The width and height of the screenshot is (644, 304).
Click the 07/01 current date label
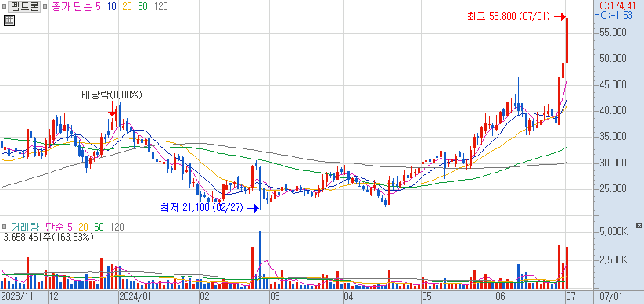tap(612, 296)
